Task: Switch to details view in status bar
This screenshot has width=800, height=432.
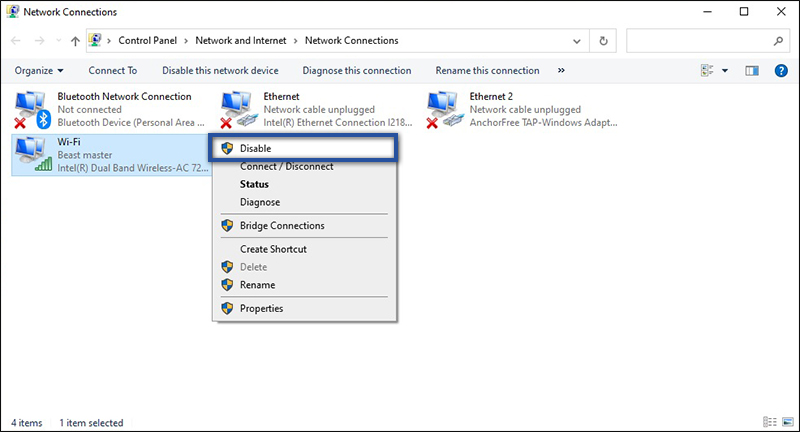Action: tap(770, 422)
